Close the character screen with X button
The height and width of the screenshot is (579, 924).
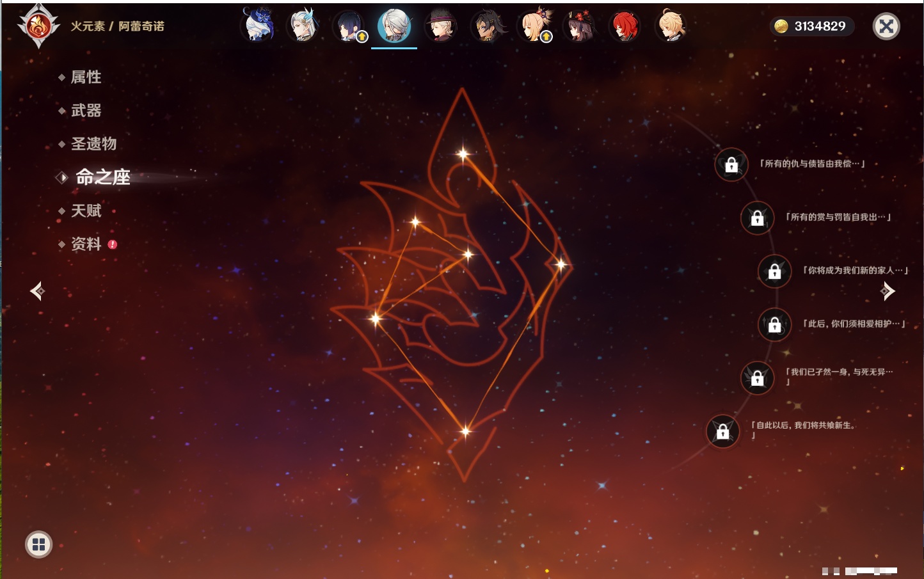coord(886,26)
